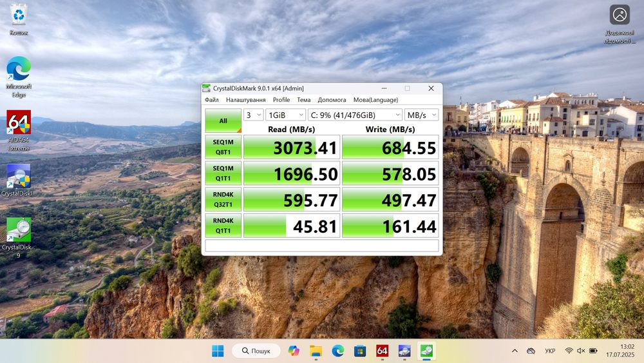Click the 684.55 sequential write result
This screenshot has height=363, width=644.
coord(390,147)
